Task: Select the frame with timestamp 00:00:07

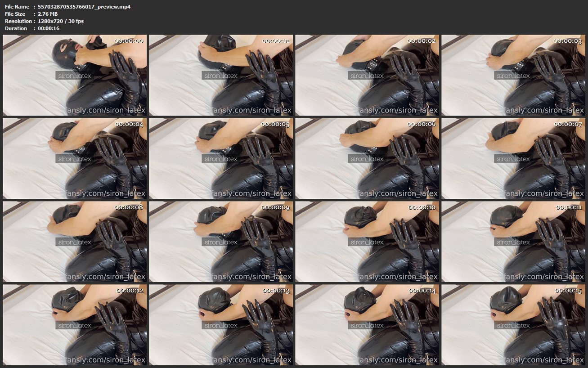Action: (513, 158)
